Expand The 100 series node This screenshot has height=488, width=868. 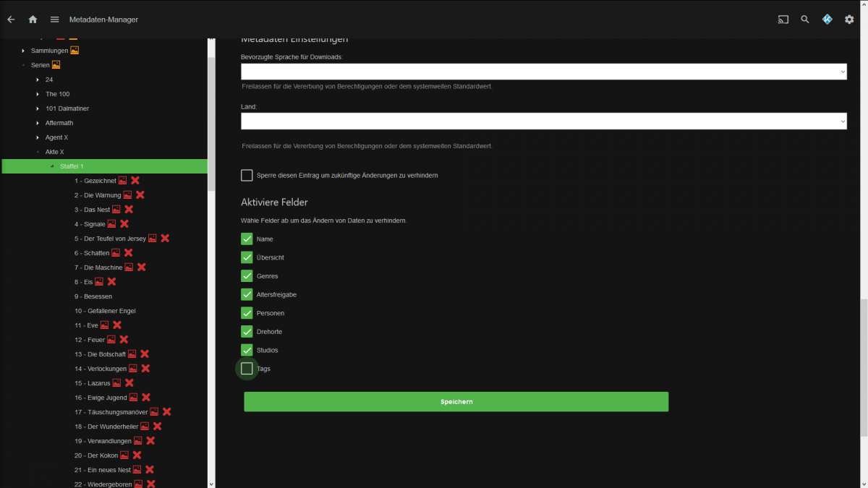point(38,94)
